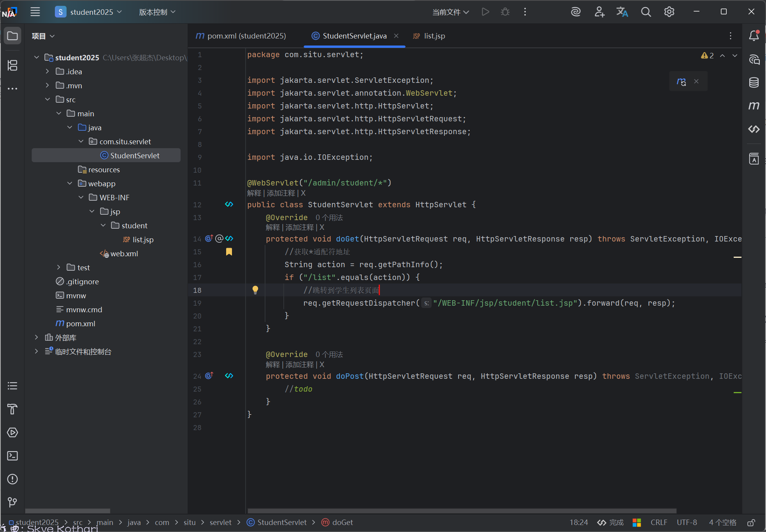Viewport: 766px width, 532px height.
Task: Open the Git version control tool icon
Action: (x=12, y=502)
